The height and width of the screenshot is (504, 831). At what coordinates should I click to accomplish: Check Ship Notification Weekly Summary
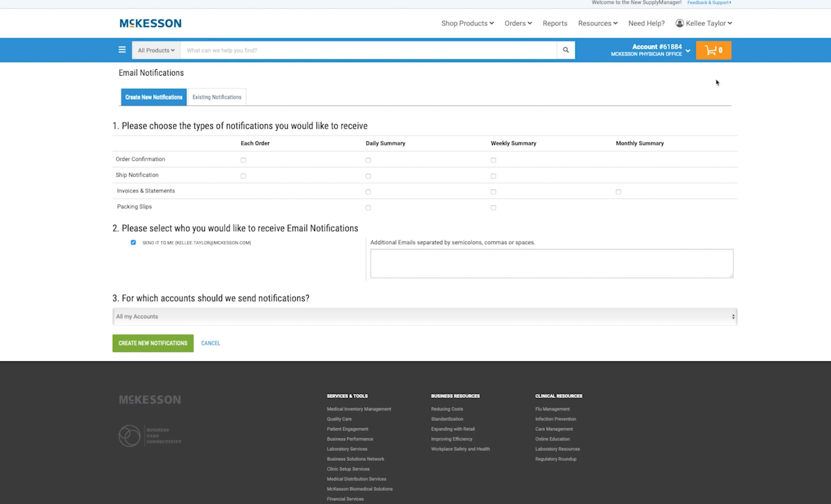pyautogui.click(x=493, y=176)
